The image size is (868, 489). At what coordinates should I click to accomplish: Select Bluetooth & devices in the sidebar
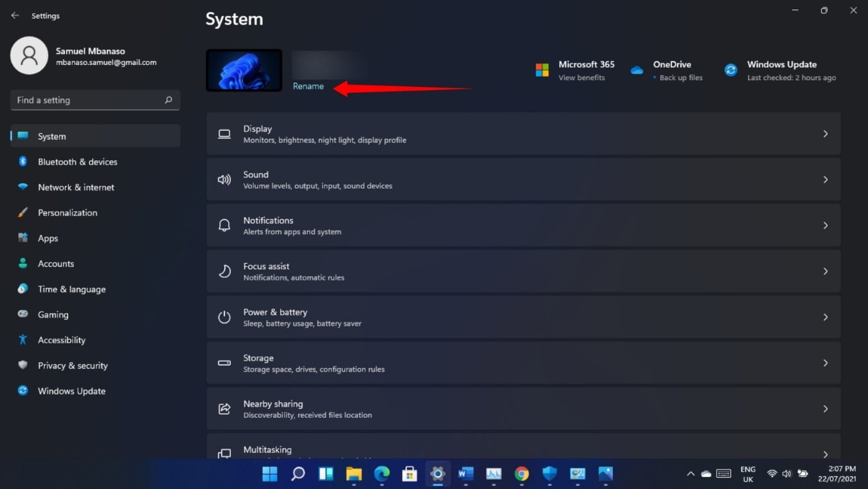pyautogui.click(x=77, y=162)
